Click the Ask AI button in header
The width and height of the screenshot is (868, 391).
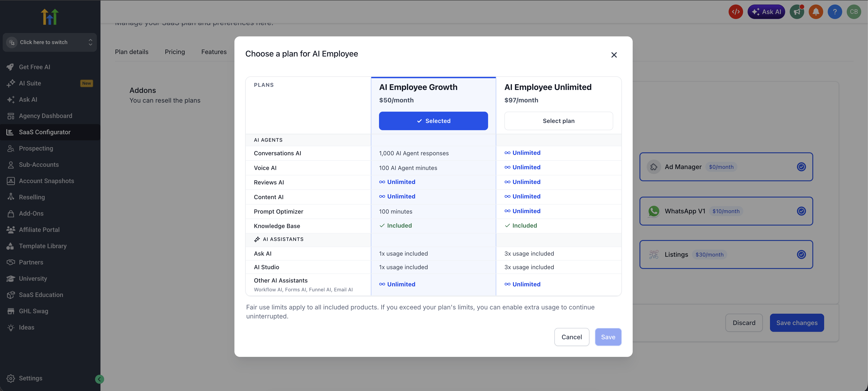pos(766,12)
